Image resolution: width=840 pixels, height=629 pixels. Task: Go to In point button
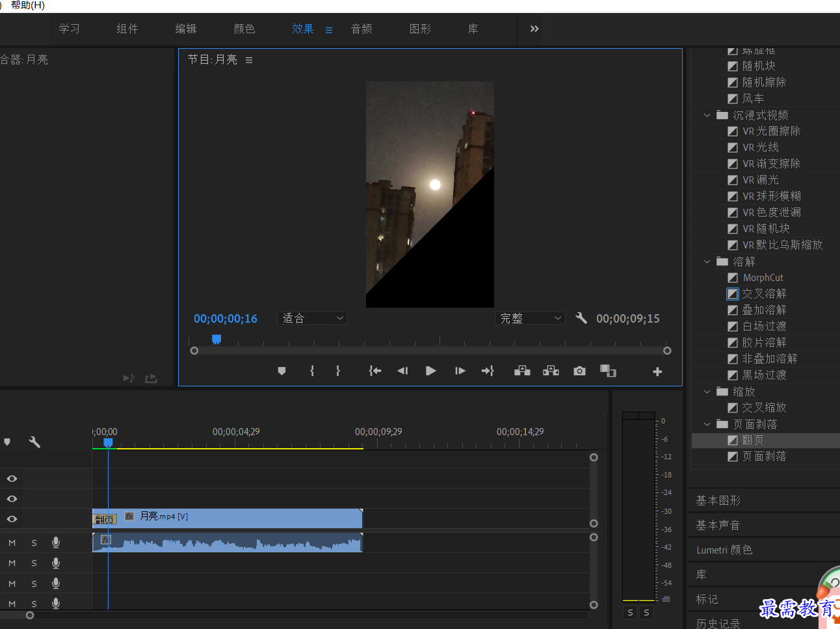(375, 371)
